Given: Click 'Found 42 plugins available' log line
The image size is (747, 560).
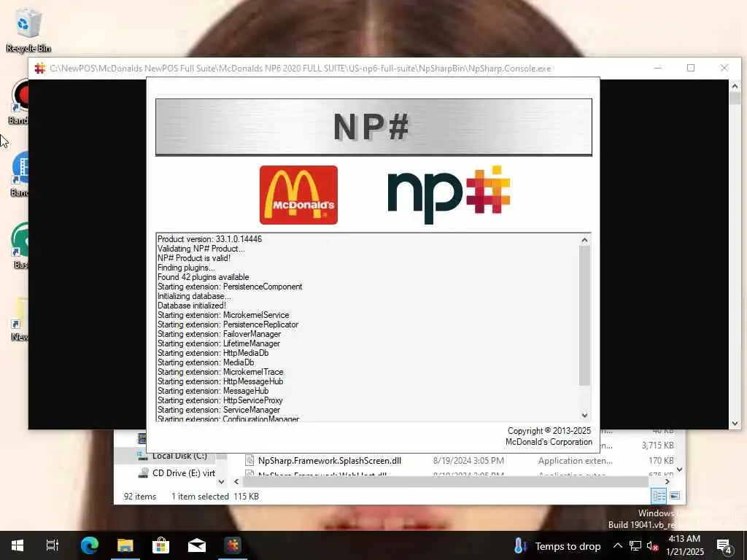Looking at the screenshot, I should click(203, 277).
